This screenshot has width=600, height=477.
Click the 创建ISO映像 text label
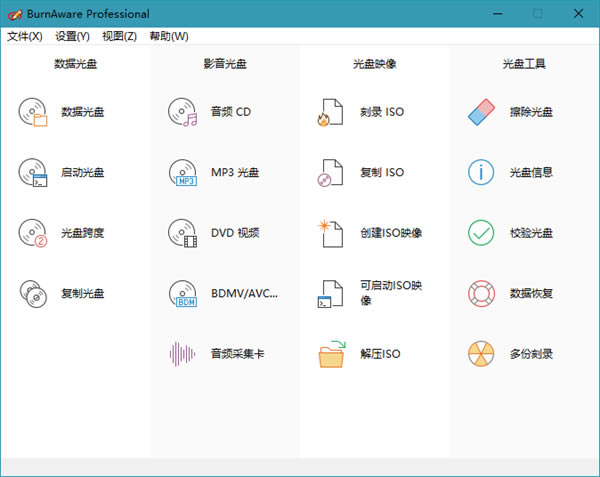391,233
